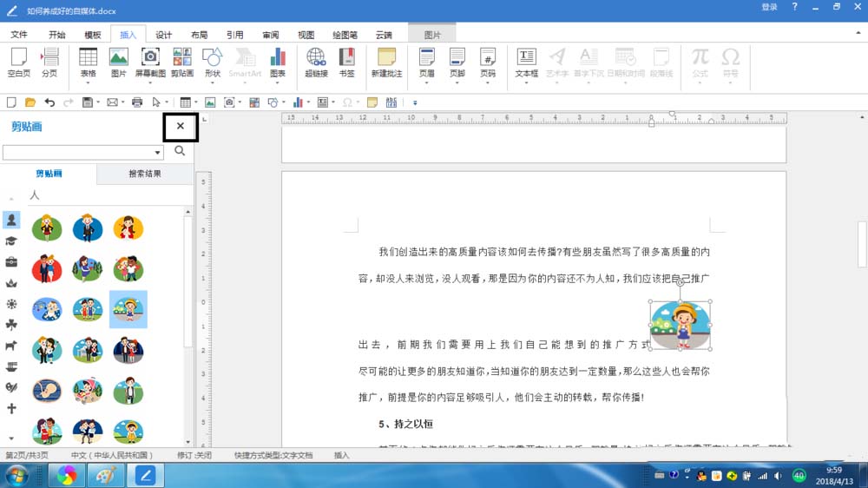Select the selected girl with hat clipart thumbnail
This screenshot has height=488, width=868.
pos(128,309)
